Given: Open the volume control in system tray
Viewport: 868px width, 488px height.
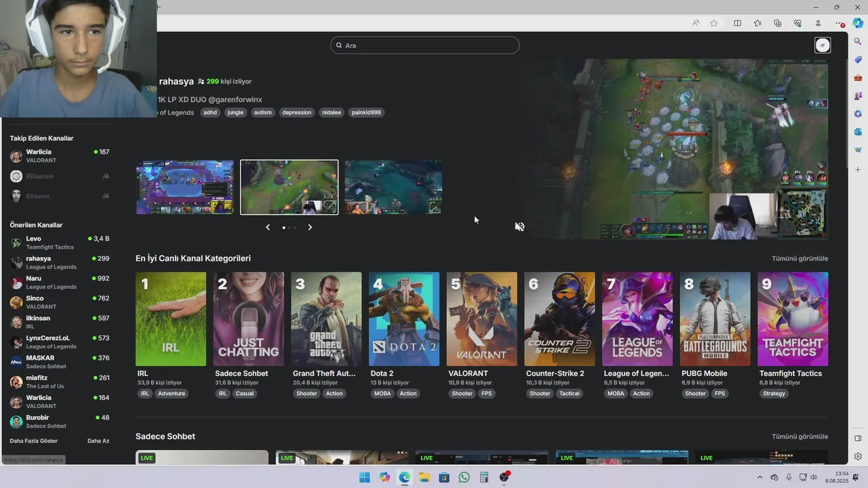Looking at the screenshot, I should pos(814,477).
